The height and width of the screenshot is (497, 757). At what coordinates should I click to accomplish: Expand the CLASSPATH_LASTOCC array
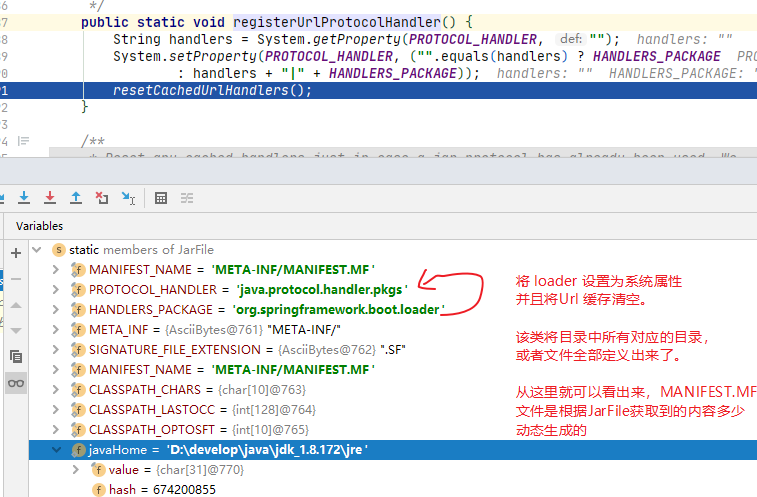56,410
